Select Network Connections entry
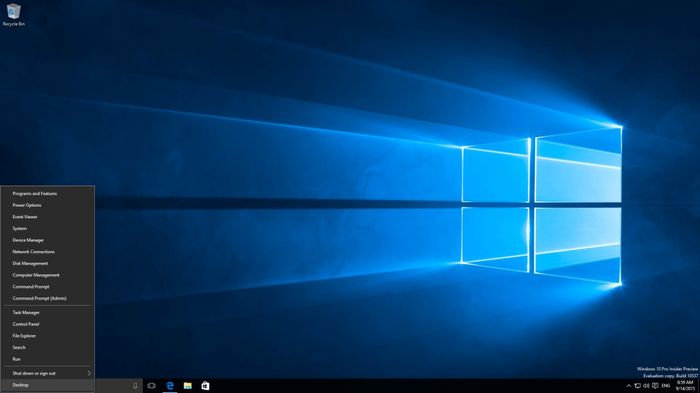 coord(48,252)
